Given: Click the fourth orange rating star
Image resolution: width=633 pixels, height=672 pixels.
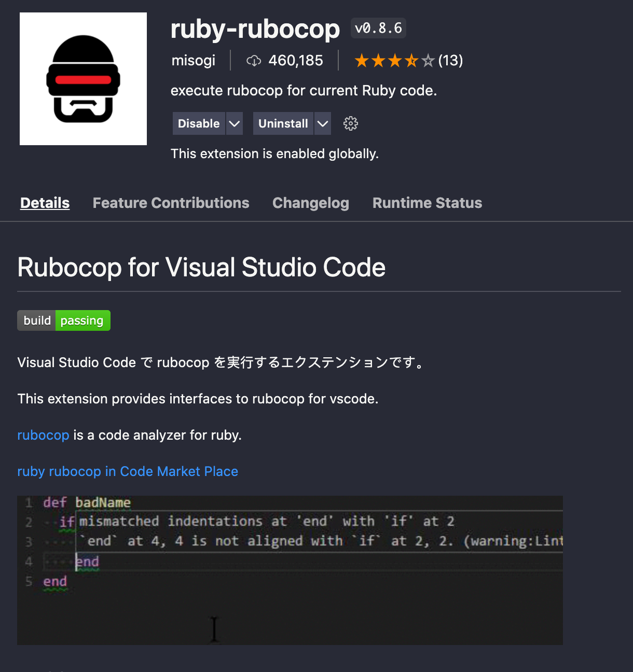Looking at the screenshot, I should [411, 60].
